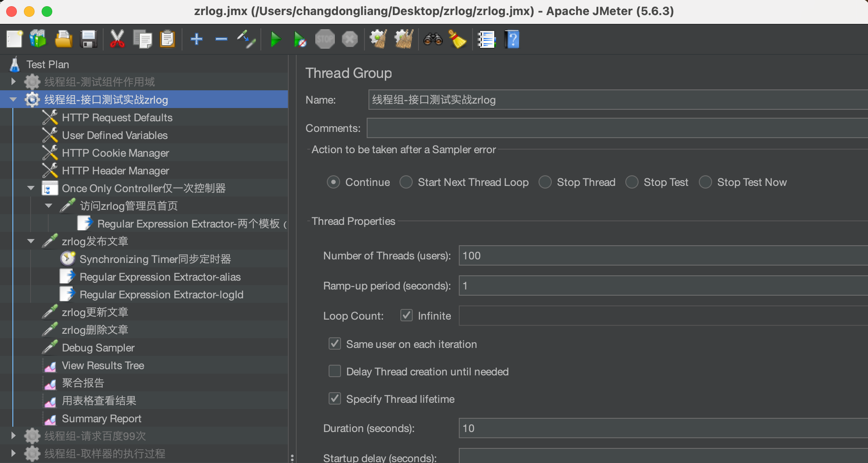Click the panel divider collapse handle
868x463 pixels.
[x=292, y=457]
